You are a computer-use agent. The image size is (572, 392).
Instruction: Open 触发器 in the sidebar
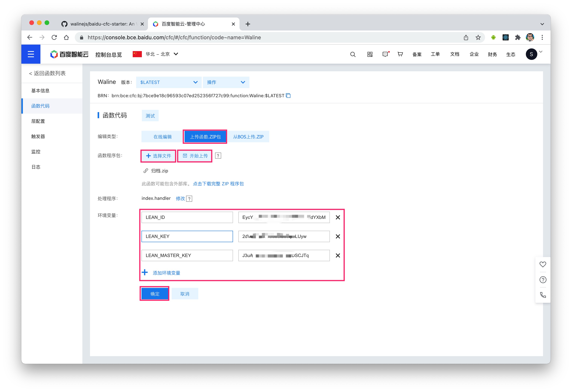click(x=38, y=136)
